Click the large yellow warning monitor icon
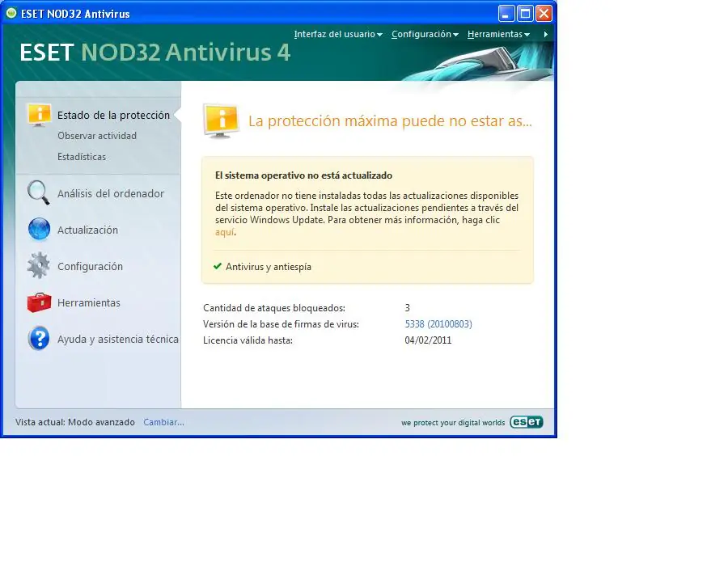The image size is (728, 566). pos(222,121)
